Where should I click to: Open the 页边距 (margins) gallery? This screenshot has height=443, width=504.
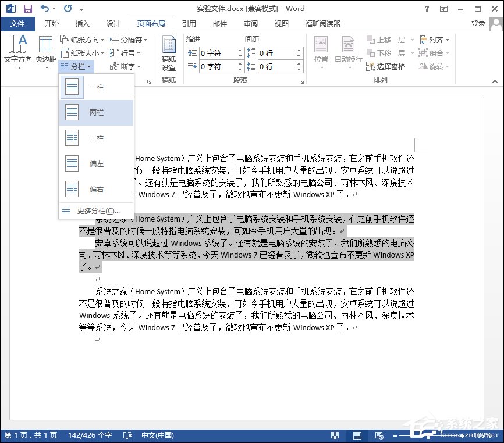[45, 49]
